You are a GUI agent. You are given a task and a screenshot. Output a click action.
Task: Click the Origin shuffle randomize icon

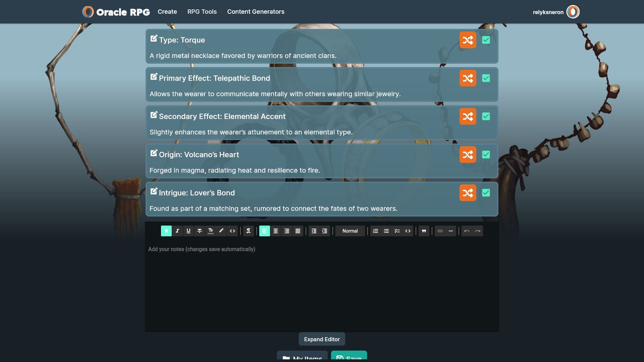[468, 155]
